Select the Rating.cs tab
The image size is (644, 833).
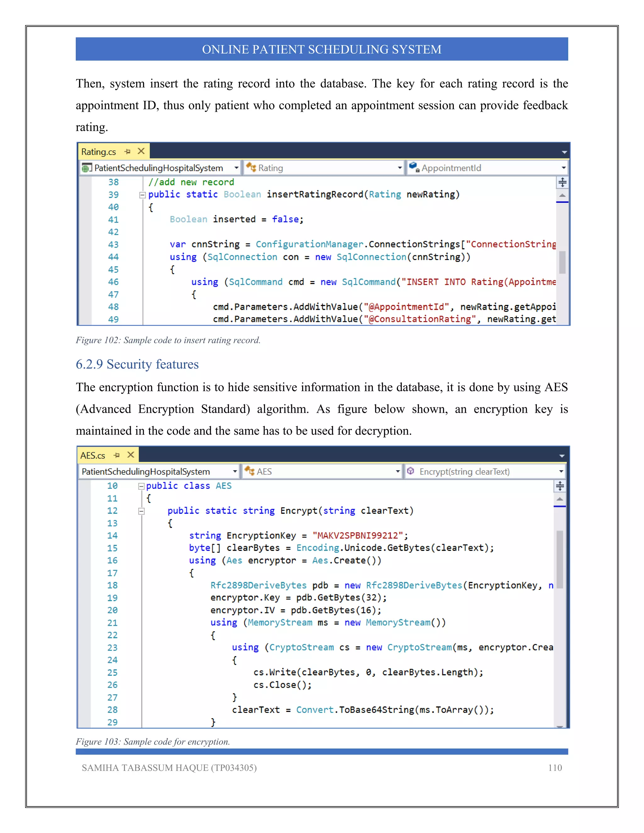point(99,152)
